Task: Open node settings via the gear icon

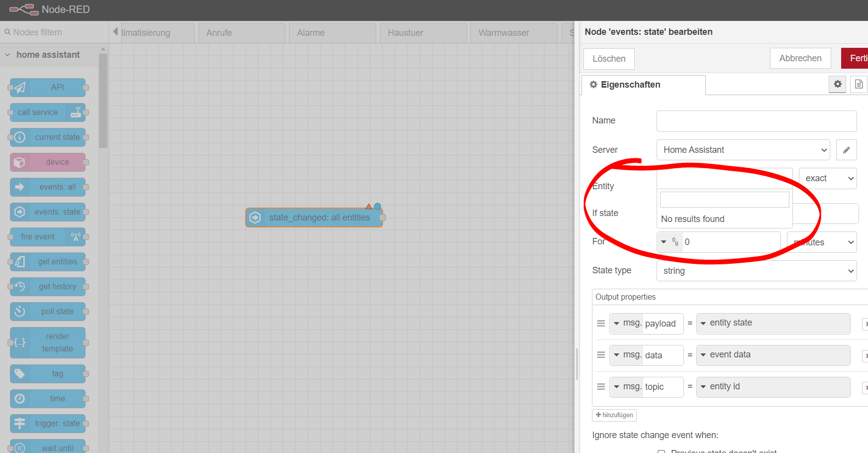Action: (x=838, y=84)
